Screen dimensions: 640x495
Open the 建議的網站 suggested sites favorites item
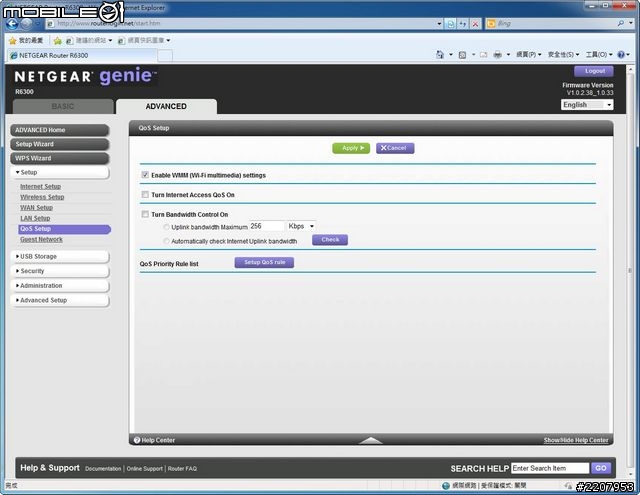pyautogui.click(x=89, y=40)
